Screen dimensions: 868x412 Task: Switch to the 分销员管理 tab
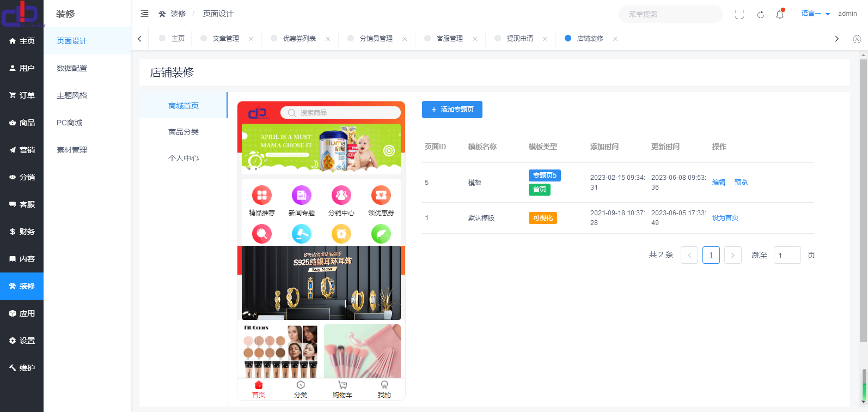coord(376,39)
